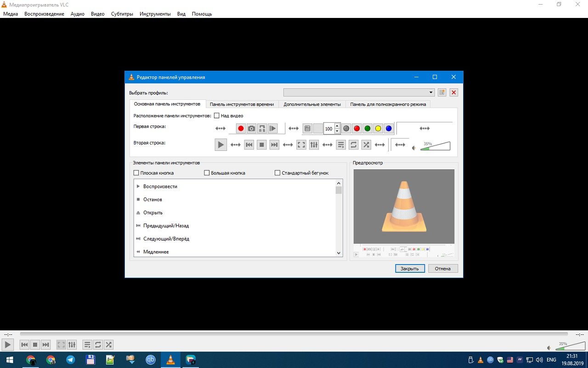This screenshot has height=368, width=588.
Task: Open the 'Выбрать профиль' dropdown
Action: click(359, 92)
